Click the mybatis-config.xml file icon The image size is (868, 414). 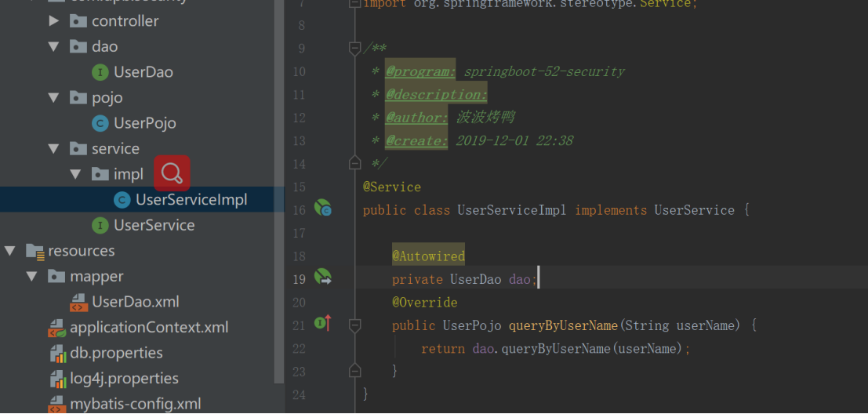57,404
